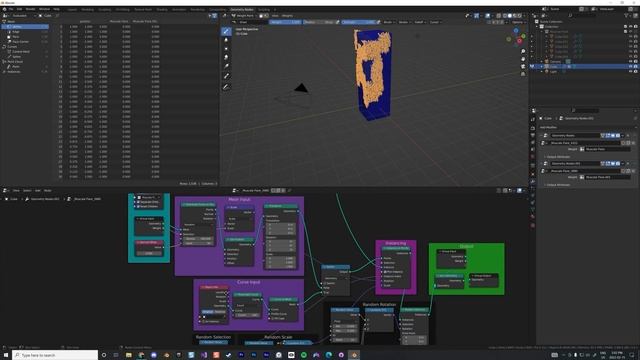Switch to the Shading workspace tab
The image size is (640, 360).
coord(162,9)
